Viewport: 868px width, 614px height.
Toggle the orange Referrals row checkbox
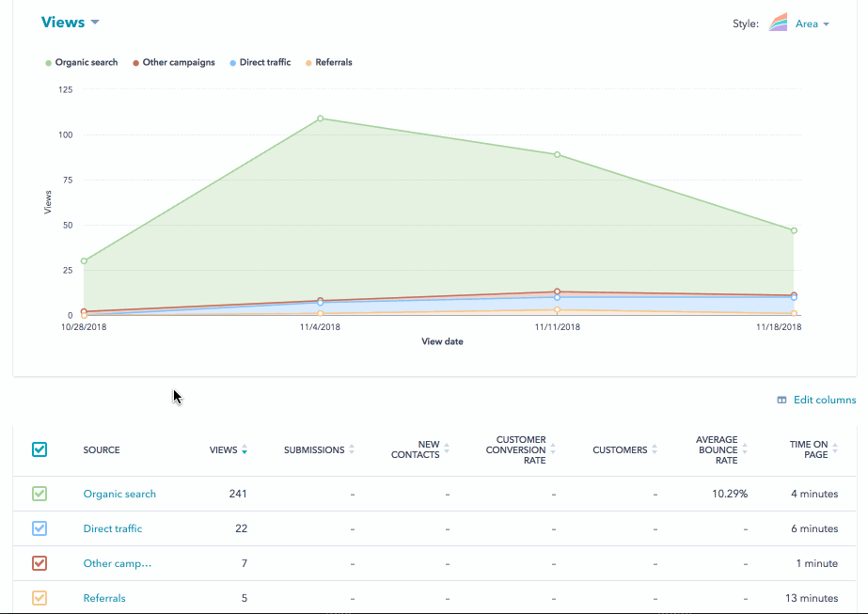click(39, 598)
